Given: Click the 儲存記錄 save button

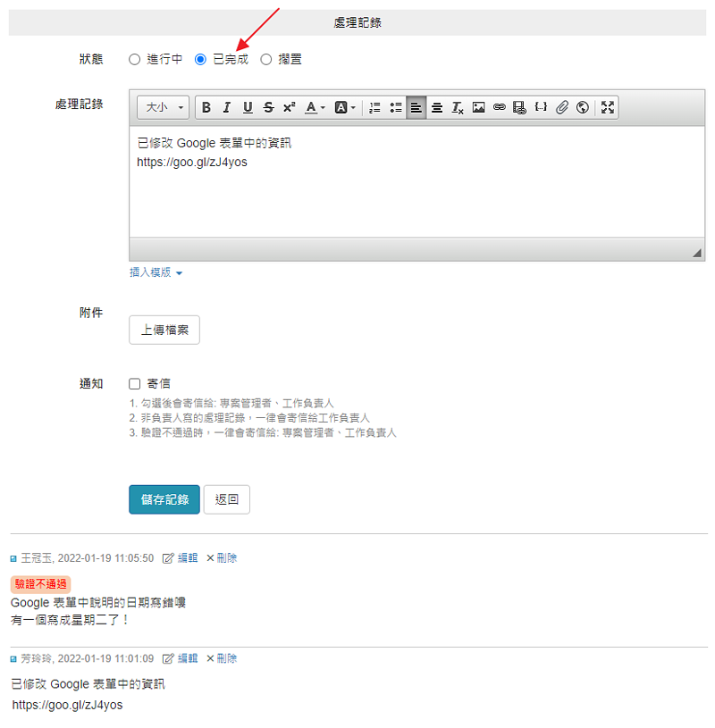Looking at the screenshot, I should pyautogui.click(x=164, y=499).
